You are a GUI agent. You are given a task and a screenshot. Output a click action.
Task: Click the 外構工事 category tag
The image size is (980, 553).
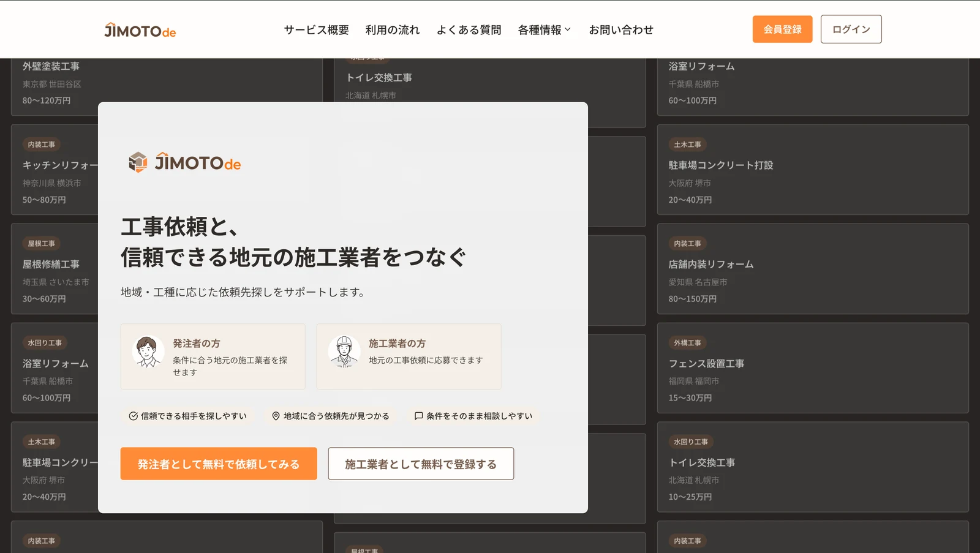tap(687, 343)
